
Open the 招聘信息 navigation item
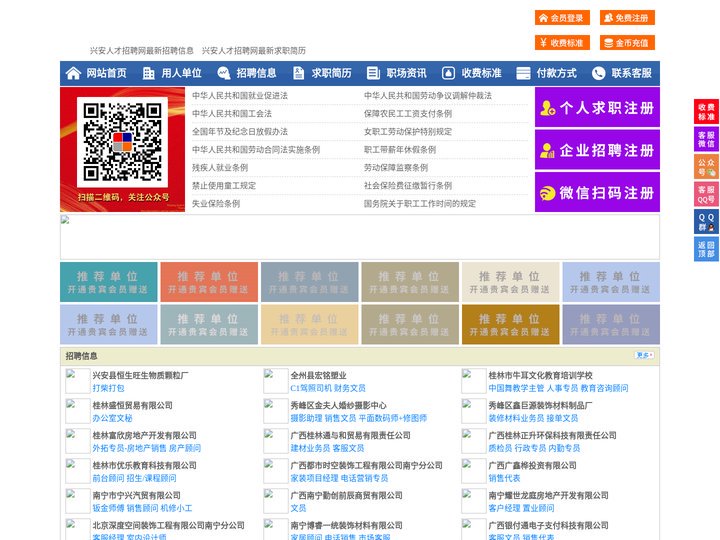pyautogui.click(x=256, y=73)
